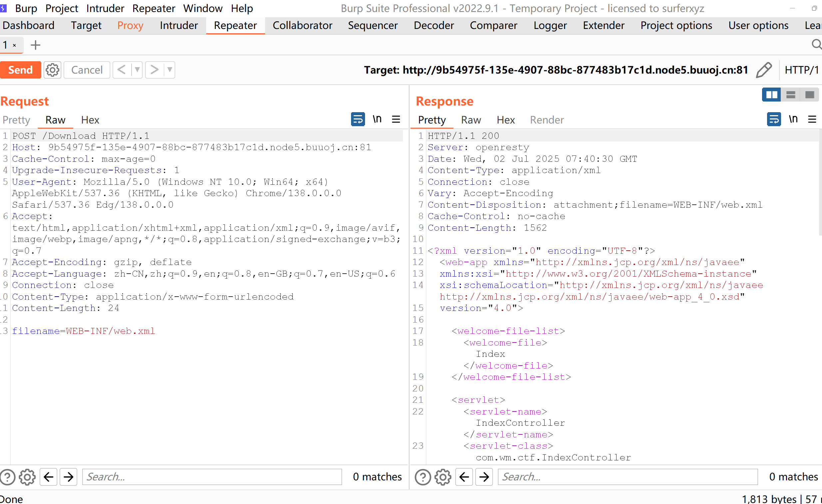Open response search settings gear
822x504 pixels.
pyautogui.click(x=443, y=477)
